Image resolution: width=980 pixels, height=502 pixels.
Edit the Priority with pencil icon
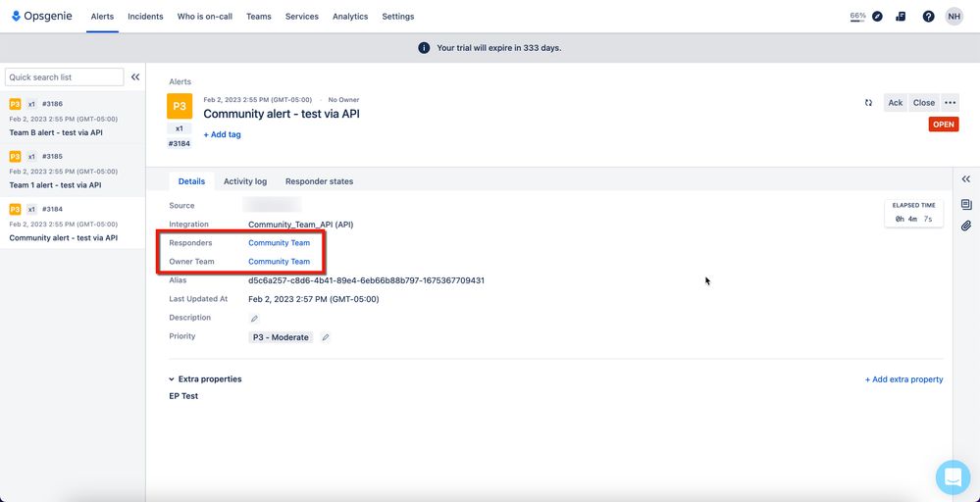pyautogui.click(x=325, y=337)
